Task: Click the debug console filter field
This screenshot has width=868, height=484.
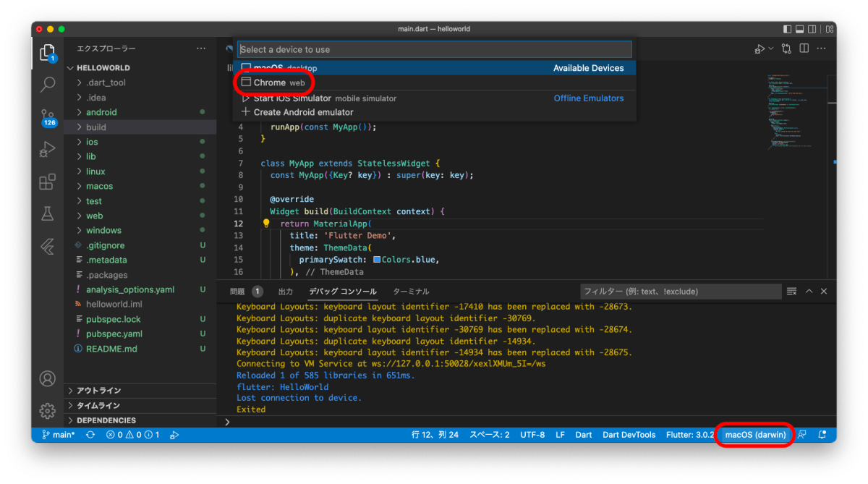Action: (681, 292)
